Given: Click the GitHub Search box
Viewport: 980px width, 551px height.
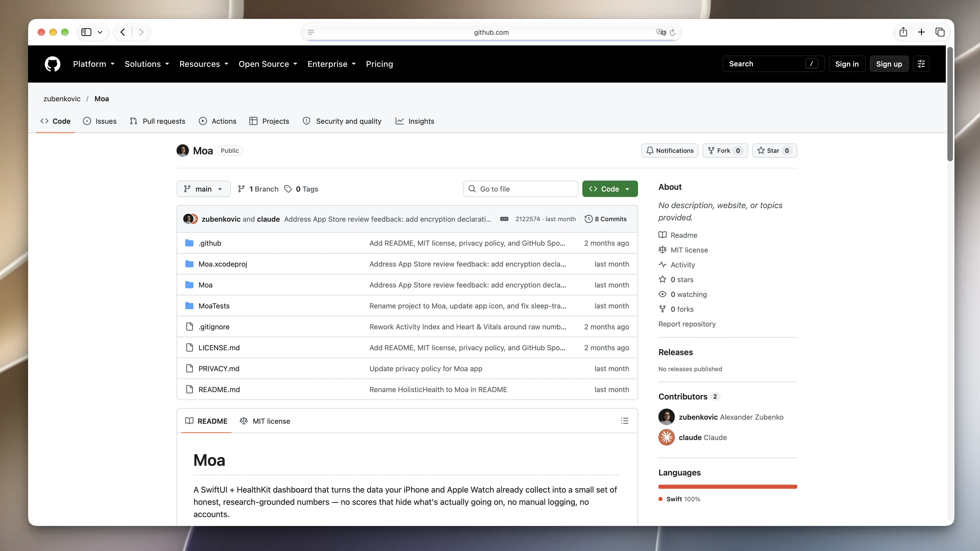Looking at the screenshot, I should pos(773,64).
